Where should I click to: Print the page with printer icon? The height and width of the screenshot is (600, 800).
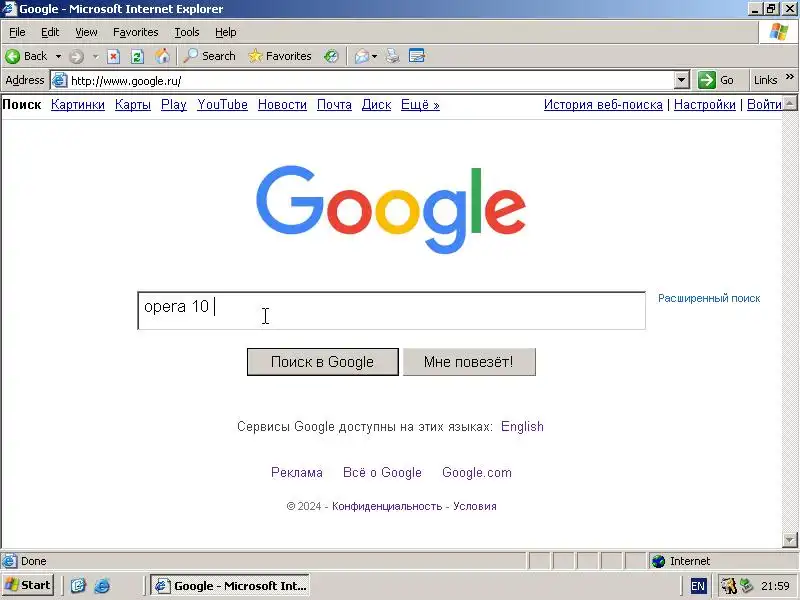[392, 56]
